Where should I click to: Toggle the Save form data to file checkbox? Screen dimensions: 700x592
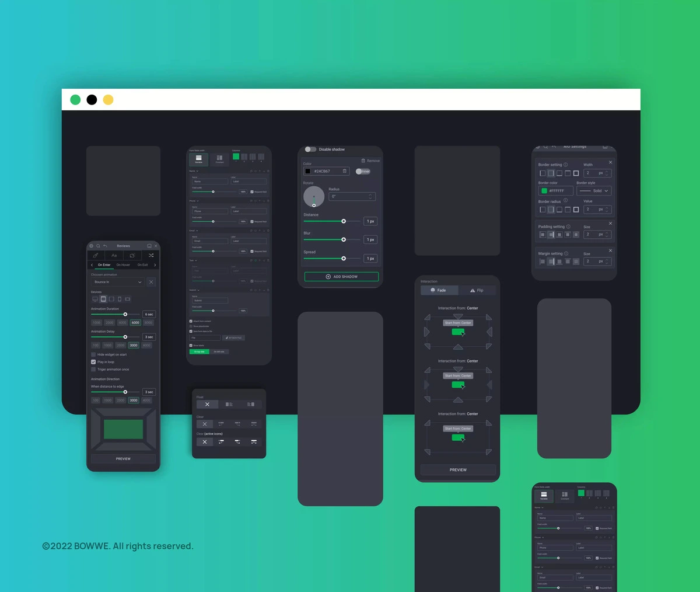[191, 331]
